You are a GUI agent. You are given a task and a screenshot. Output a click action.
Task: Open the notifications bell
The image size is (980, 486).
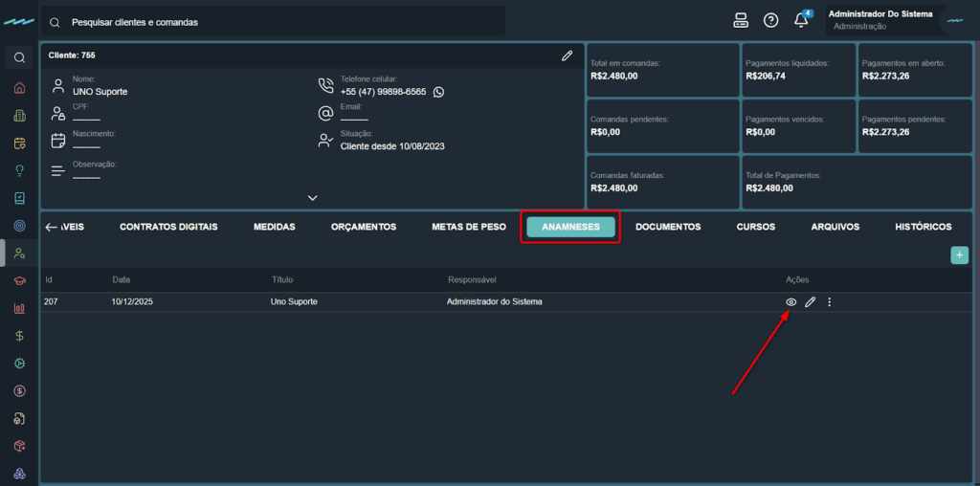click(802, 20)
